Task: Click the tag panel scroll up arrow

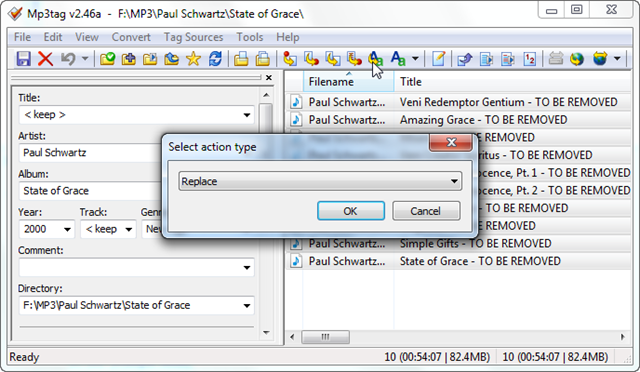Action: 266,95
